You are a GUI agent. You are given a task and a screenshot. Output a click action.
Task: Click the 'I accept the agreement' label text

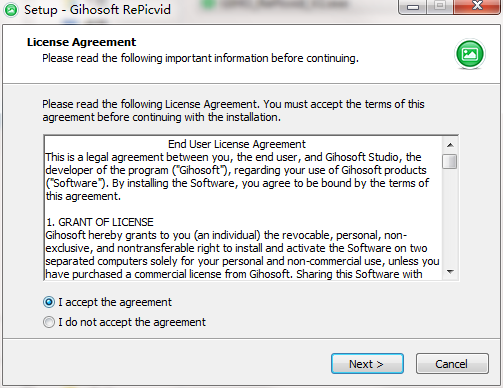click(115, 302)
